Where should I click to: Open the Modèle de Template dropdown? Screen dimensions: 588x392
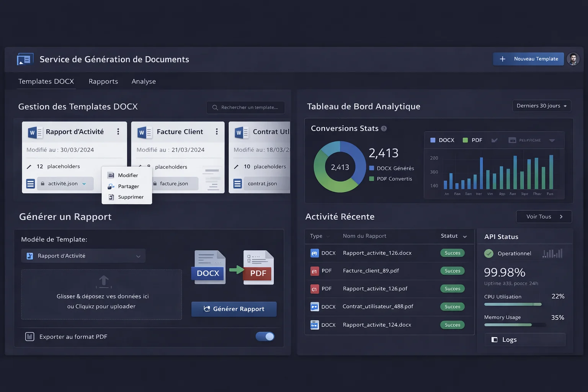coord(83,256)
